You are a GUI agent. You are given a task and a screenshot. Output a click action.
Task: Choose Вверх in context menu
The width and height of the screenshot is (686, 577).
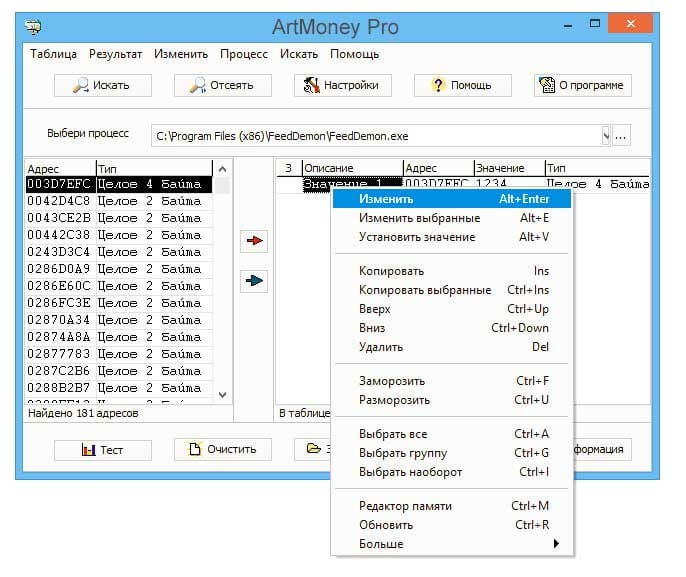(452, 309)
